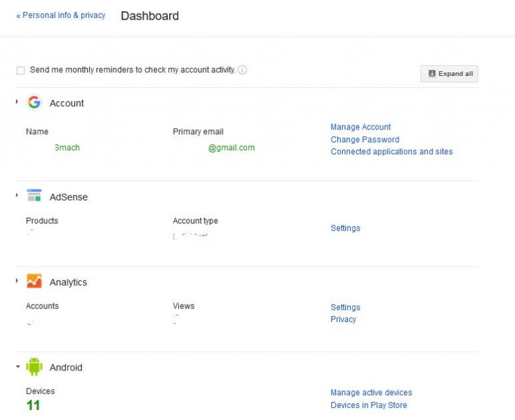Expand the Analytics section arrow
Screen dimensions: 515x420
[x=17, y=281]
